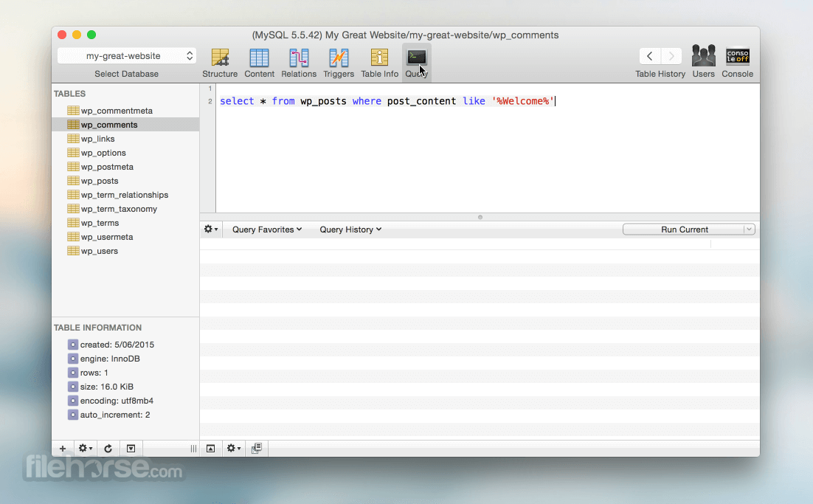
Task: Go forward in table history
Action: coord(671,56)
